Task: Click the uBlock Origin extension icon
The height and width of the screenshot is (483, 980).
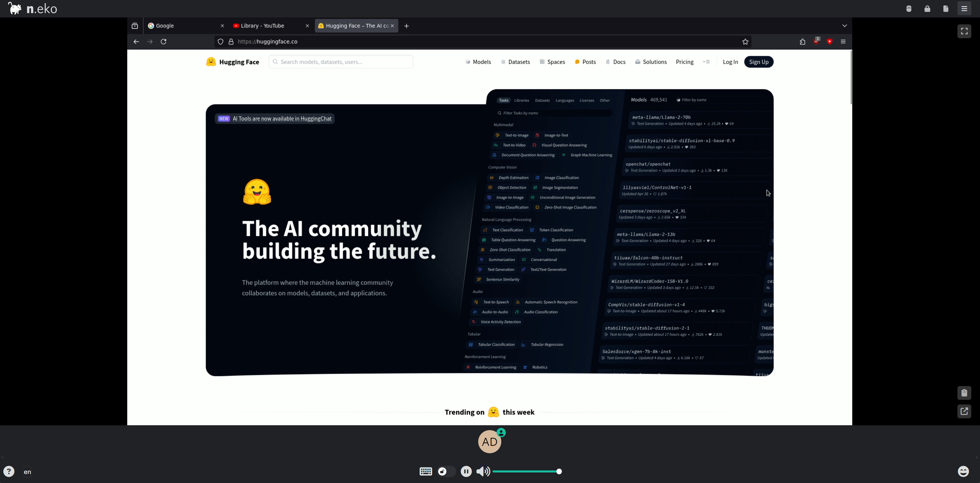Action: pyautogui.click(x=816, y=41)
